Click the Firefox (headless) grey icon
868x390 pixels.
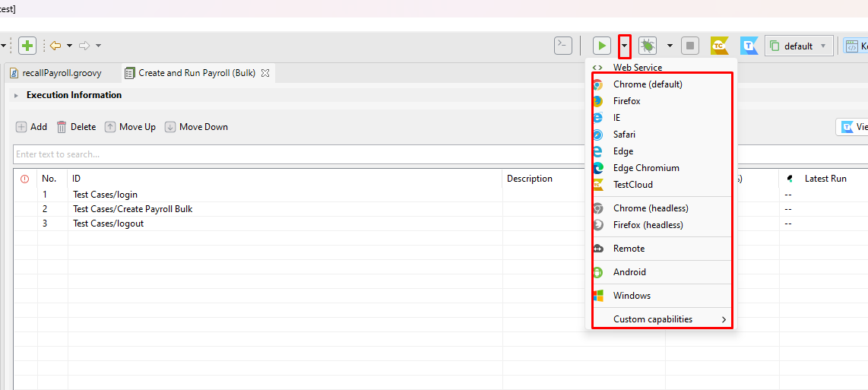pyautogui.click(x=598, y=225)
